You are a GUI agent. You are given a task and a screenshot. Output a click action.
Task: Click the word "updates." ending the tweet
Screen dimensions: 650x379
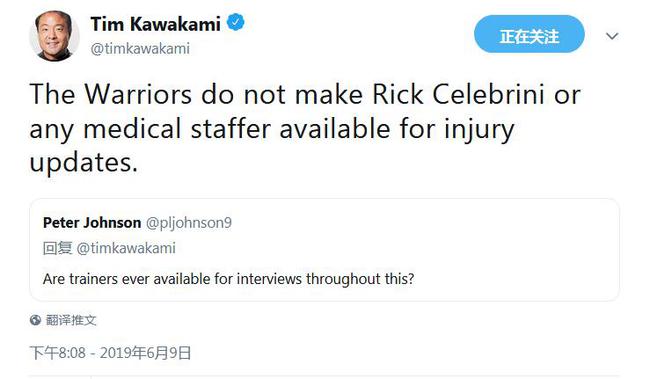[84, 162]
